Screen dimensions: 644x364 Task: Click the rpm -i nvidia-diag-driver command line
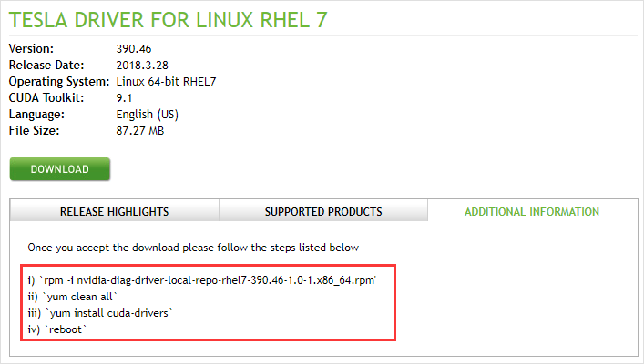pos(202,280)
